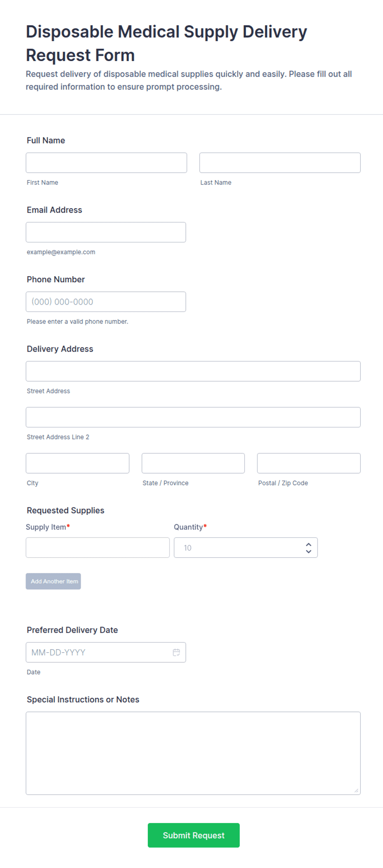Click into the Email Address field

(106, 232)
